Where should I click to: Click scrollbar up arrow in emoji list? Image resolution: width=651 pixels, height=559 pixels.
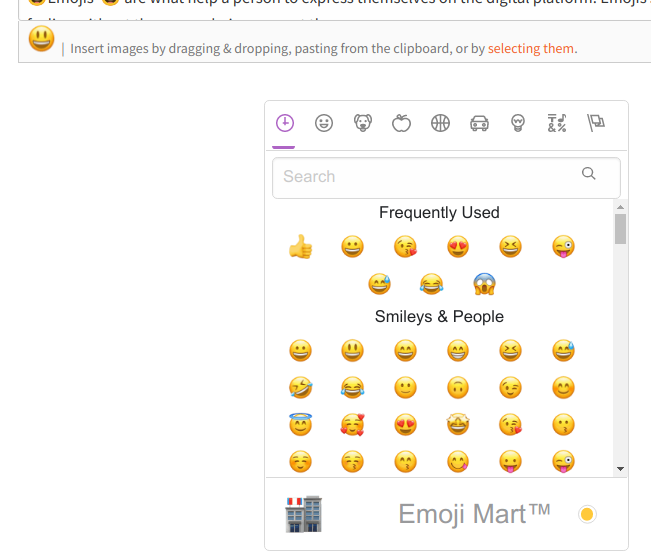click(620, 207)
